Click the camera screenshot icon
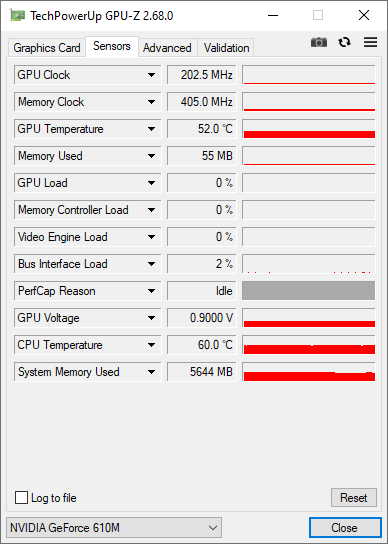This screenshot has height=544, width=388. coord(319,42)
